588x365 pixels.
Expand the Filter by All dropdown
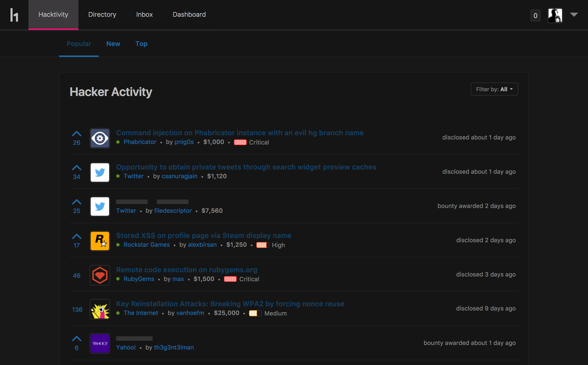[x=494, y=89]
